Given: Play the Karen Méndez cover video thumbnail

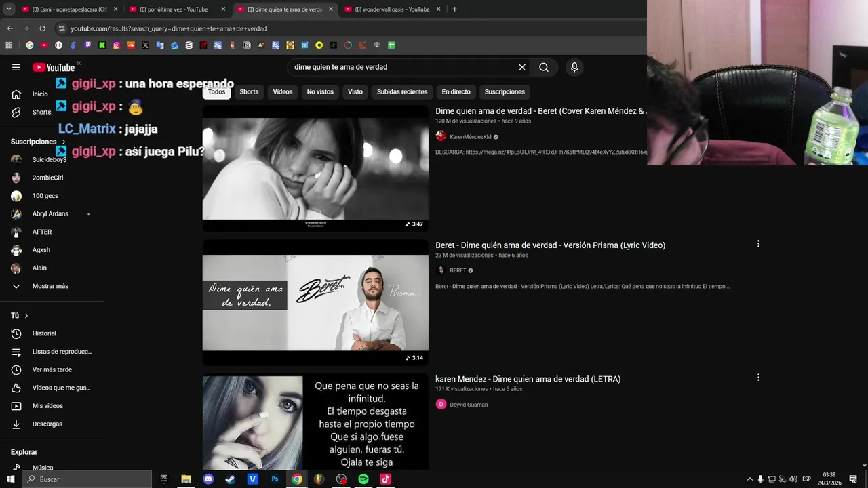Looking at the screenshot, I should click(x=315, y=168).
